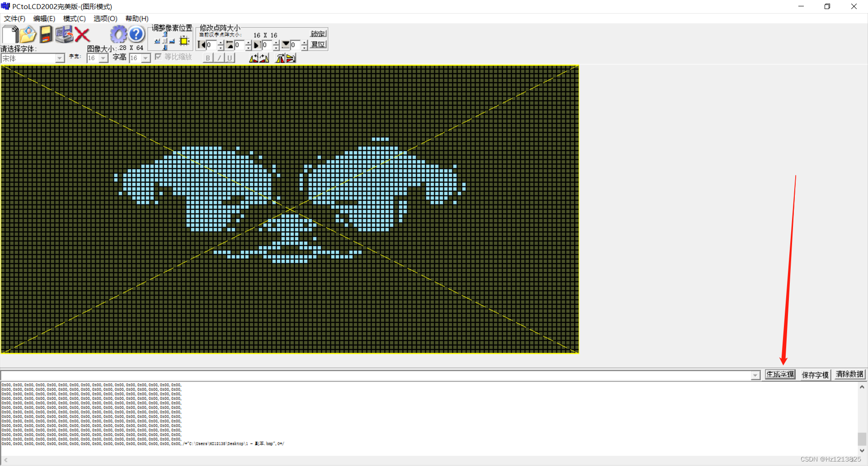Click the New file icon

pos(10,34)
